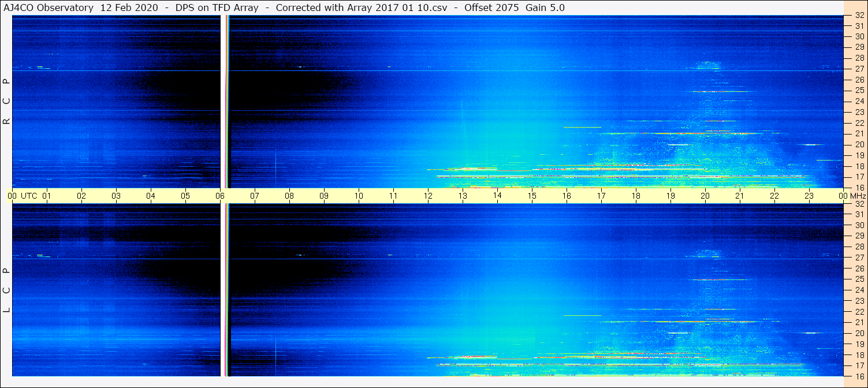Select hour 18 on the UTC time axis

tap(636, 196)
